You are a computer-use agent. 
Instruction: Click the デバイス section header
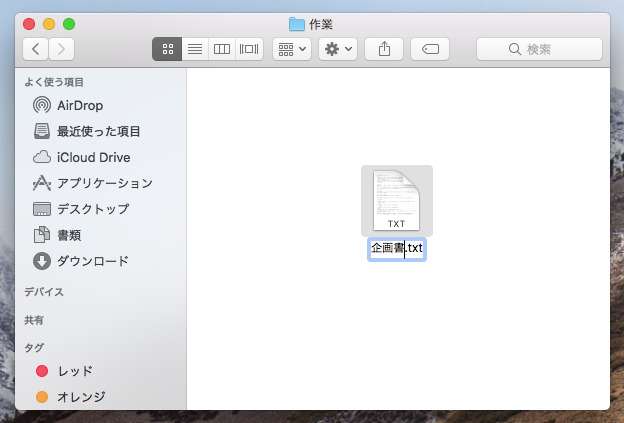[x=44, y=292]
